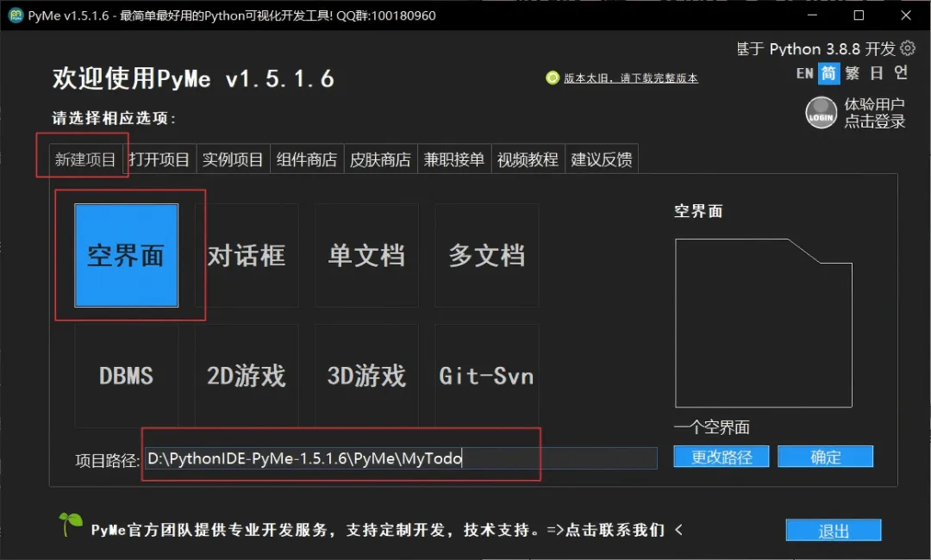Screen dimensions: 931x560
Task: Select the 3D游戏 project template tile
Action: (366, 376)
